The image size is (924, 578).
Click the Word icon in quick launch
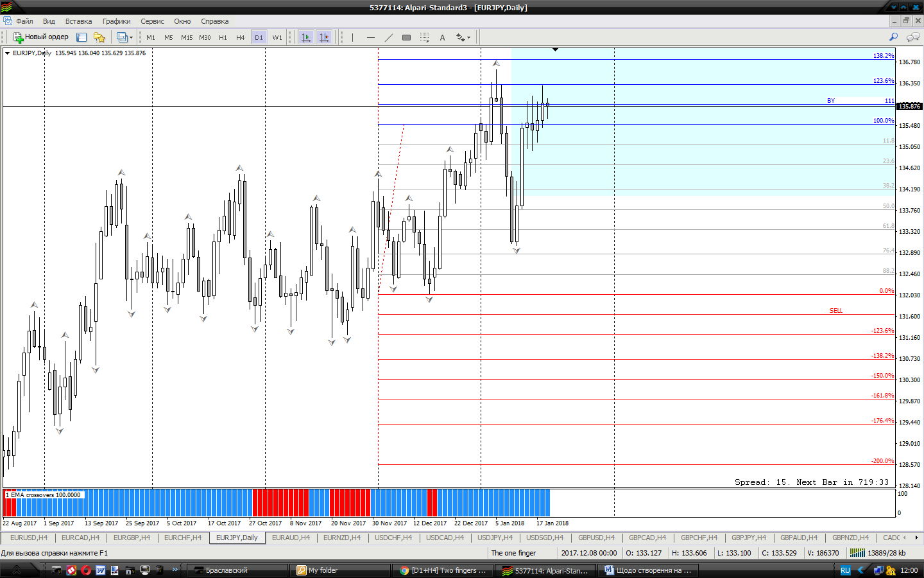click(101, 570)
